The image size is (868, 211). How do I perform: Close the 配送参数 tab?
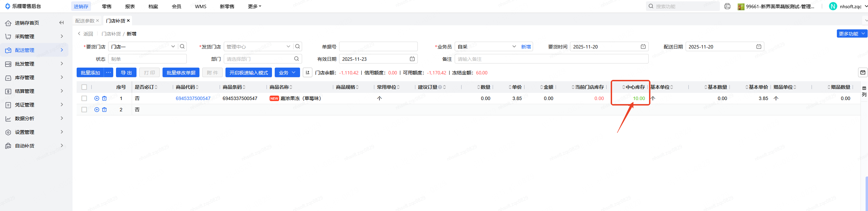[98, 20]
